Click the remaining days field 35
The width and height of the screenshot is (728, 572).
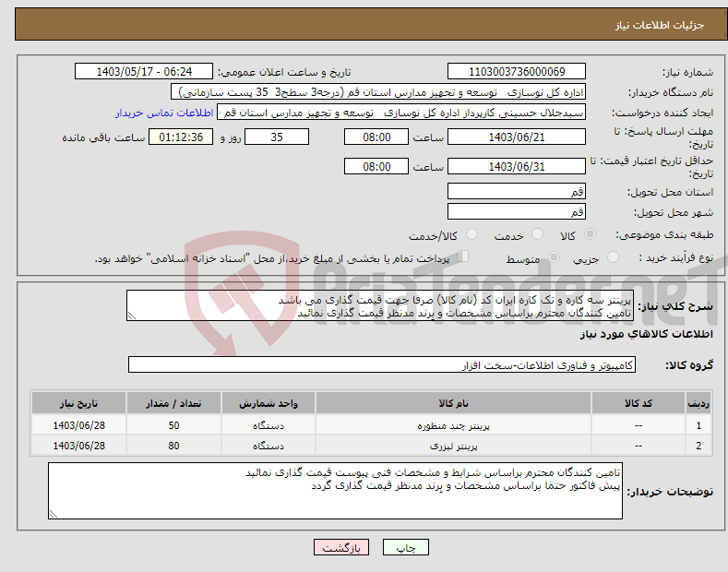pos(277,137)
